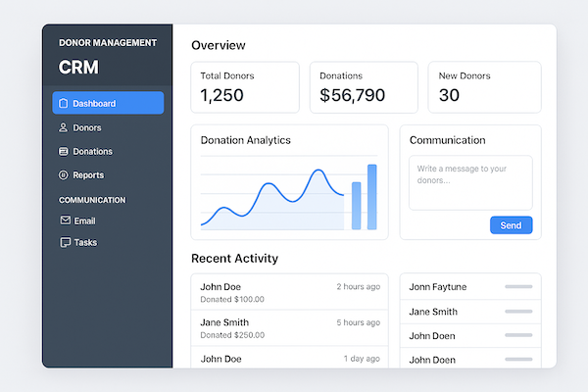Click the Jonn Faytune gray bar
This screenshot has width=588, height=392.
pos(518,286)
